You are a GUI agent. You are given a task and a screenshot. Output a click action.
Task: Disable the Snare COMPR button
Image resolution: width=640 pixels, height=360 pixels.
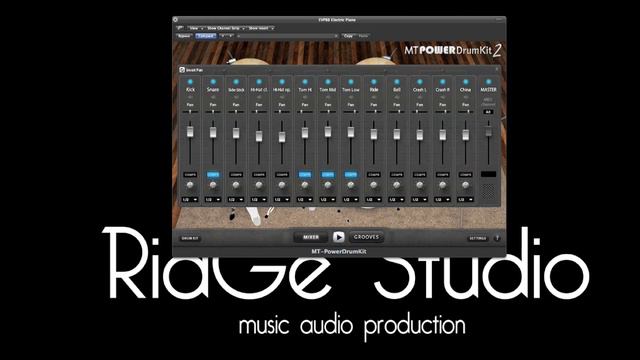213,175
